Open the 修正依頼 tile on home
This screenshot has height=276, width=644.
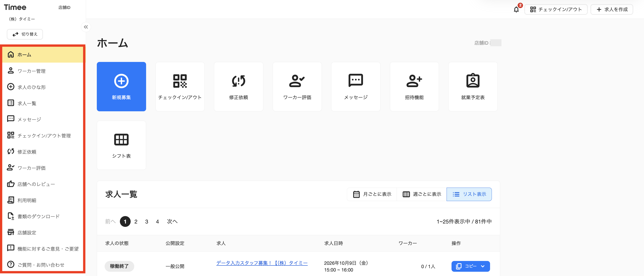click(x=238, y=86)
